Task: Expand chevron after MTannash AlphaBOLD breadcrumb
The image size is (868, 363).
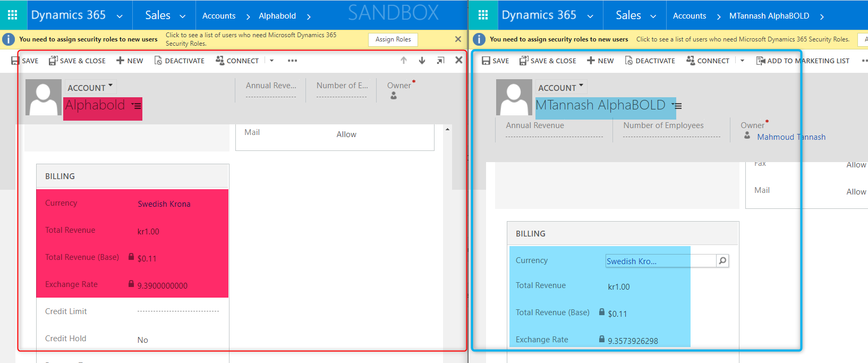Action: tap(822, 16)
